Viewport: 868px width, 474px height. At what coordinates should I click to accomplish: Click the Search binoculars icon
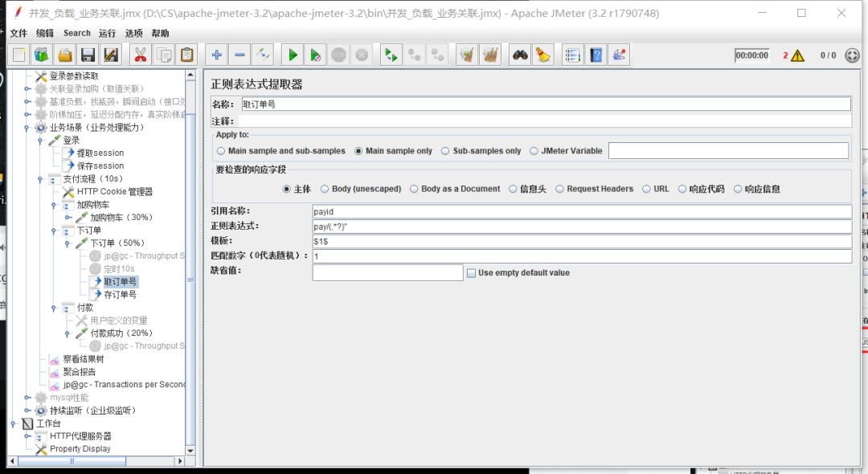pyautogui.click(x=518, y=54)
